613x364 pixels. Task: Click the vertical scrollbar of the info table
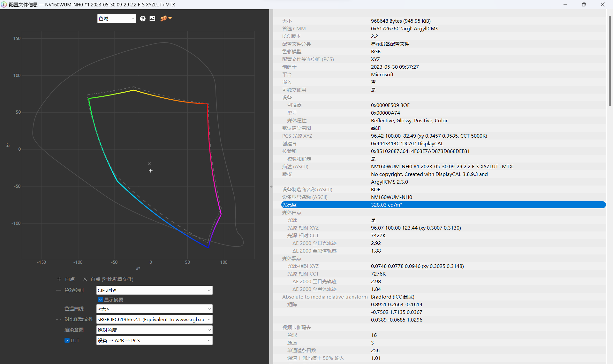pos(609,61)
